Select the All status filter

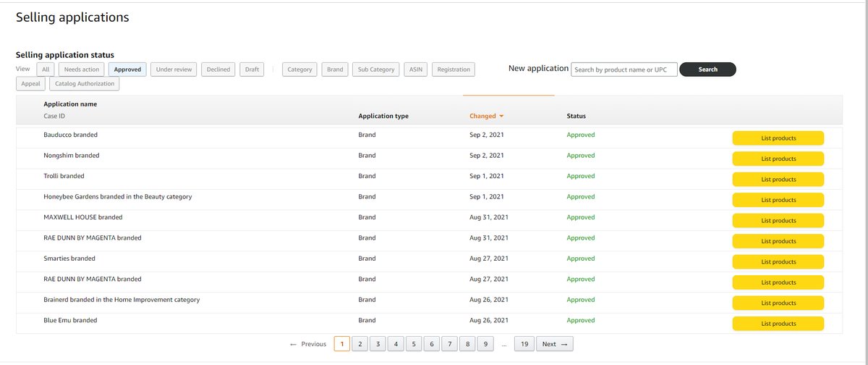tap(46, 70)
